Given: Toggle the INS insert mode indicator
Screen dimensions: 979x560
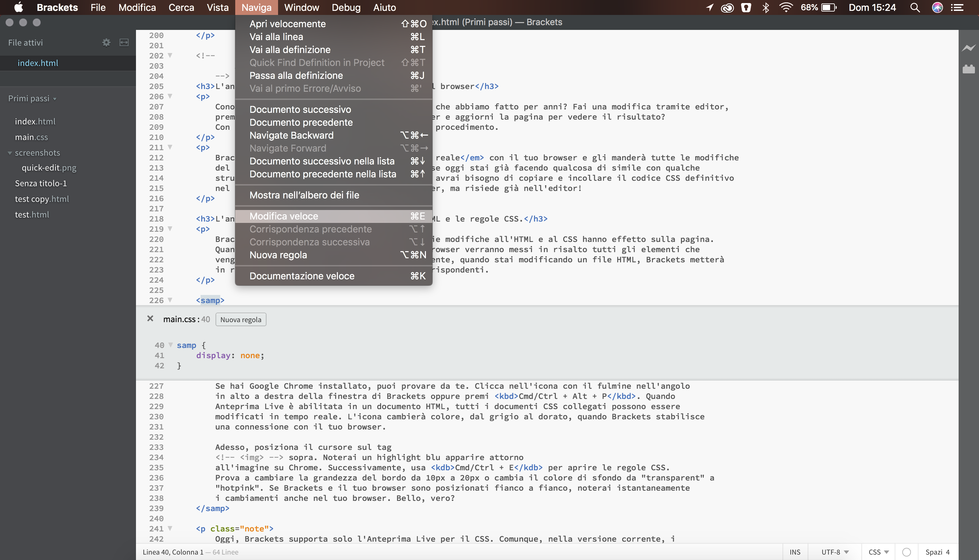Looking at the screenshot, I should 795,552.
